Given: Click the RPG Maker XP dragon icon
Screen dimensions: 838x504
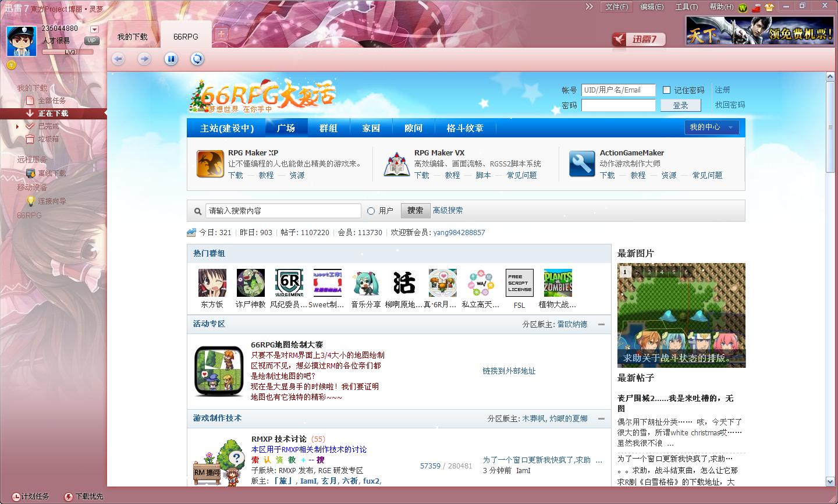Looking at the screenshot, I should [x=210, y=164].
